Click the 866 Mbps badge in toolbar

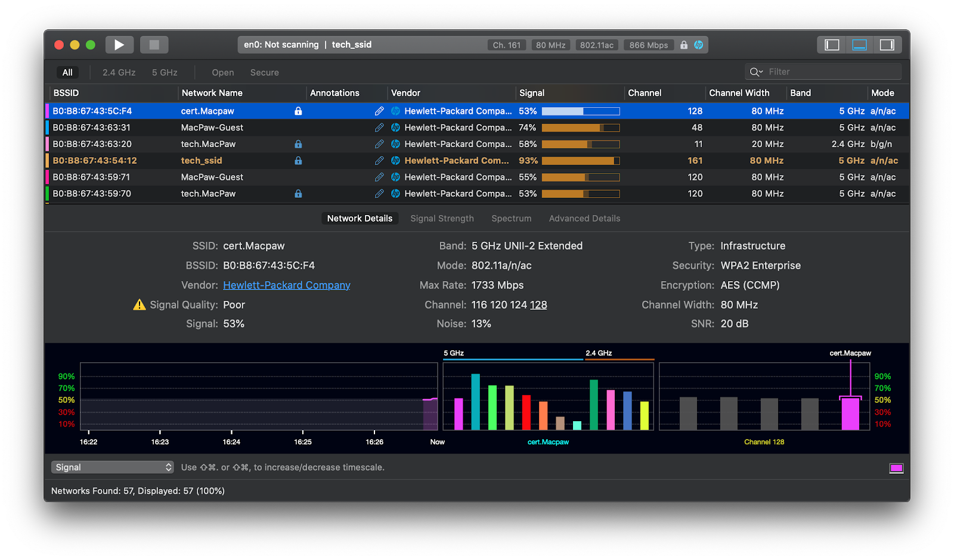click(649, 45)
